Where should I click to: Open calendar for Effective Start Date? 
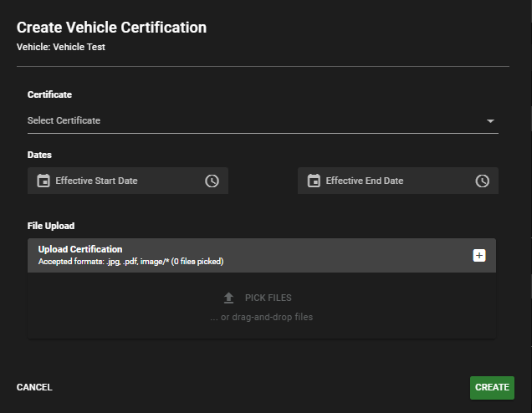[43, 181]
